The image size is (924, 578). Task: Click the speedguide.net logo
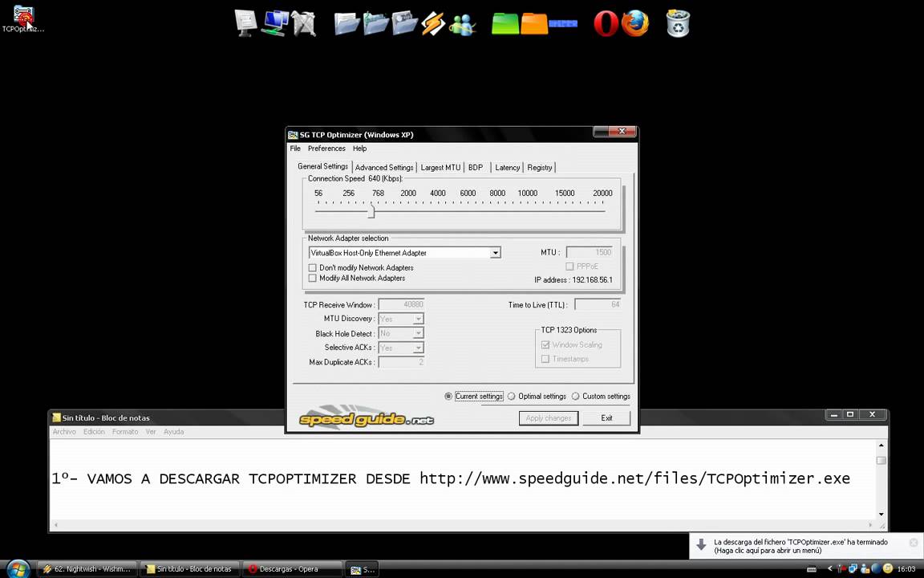point(366,418)
